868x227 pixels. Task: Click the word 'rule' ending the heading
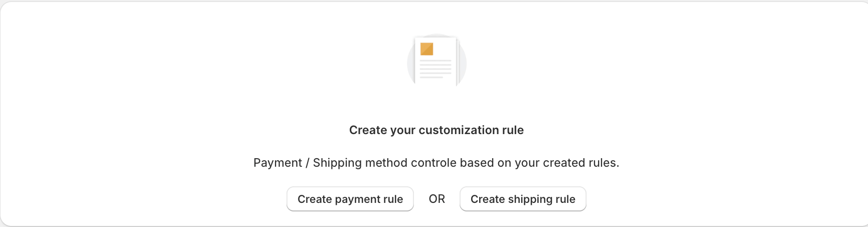click(x=513, y=130)
